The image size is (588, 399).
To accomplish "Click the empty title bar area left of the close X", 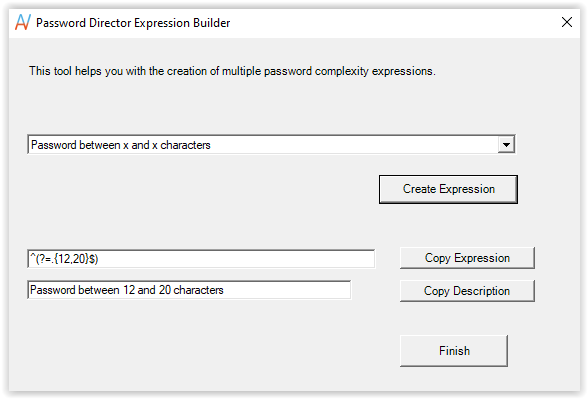I will click(x=394, y=22).
